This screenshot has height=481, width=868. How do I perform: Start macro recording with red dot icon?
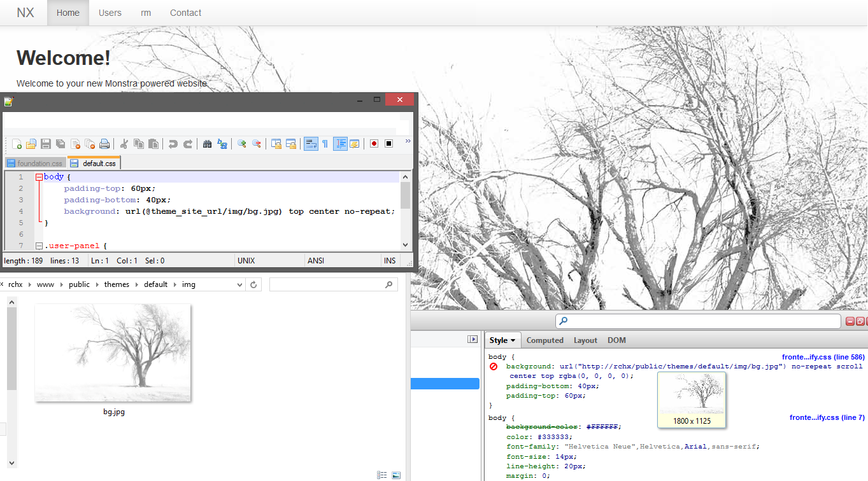point(374,144)
